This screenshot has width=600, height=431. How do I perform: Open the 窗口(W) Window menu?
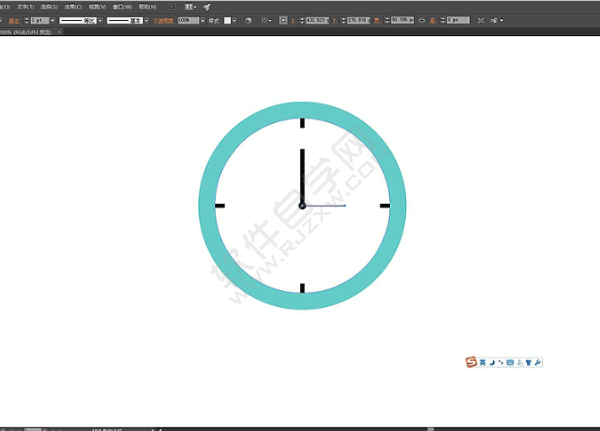click(x=122, y=7)
